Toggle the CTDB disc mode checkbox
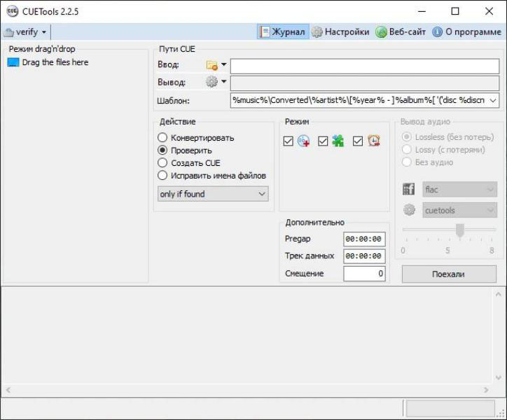The width and height of the screenshot is (507, 420). pyautogui.click(x=288, y=141)
